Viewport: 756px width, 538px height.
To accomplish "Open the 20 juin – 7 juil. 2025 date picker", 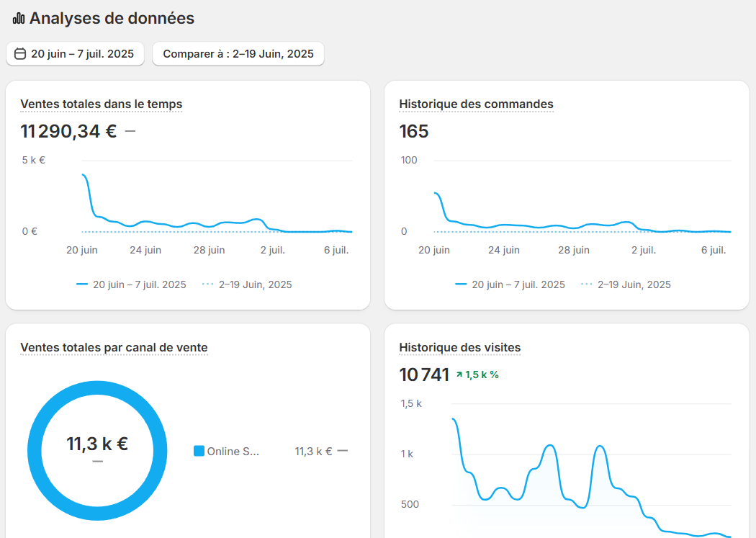I will point(75,54).
